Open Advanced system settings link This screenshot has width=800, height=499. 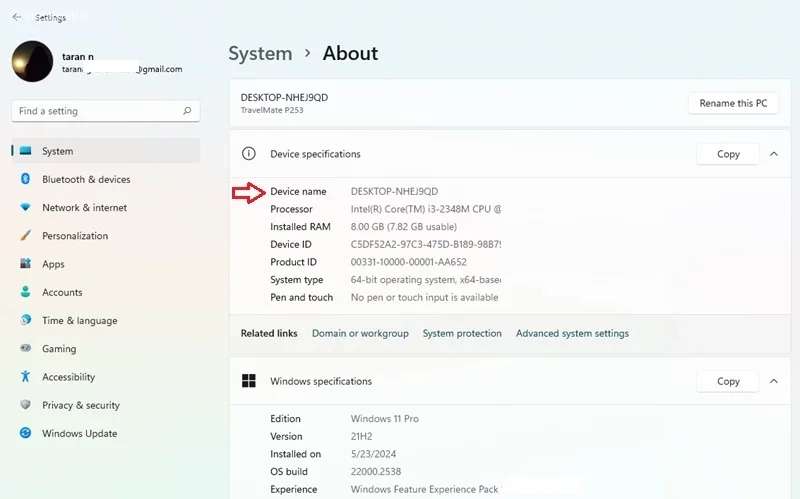point(572,333)
